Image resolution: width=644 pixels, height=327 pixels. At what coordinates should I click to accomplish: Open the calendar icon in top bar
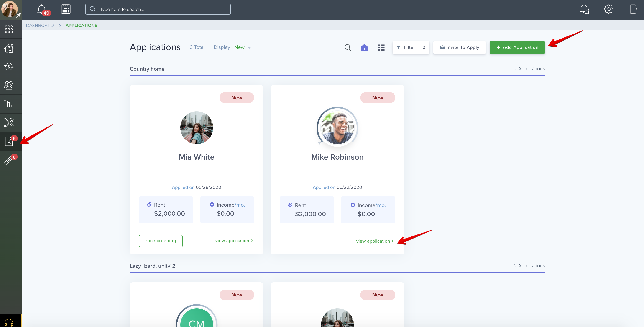[66, 9]
